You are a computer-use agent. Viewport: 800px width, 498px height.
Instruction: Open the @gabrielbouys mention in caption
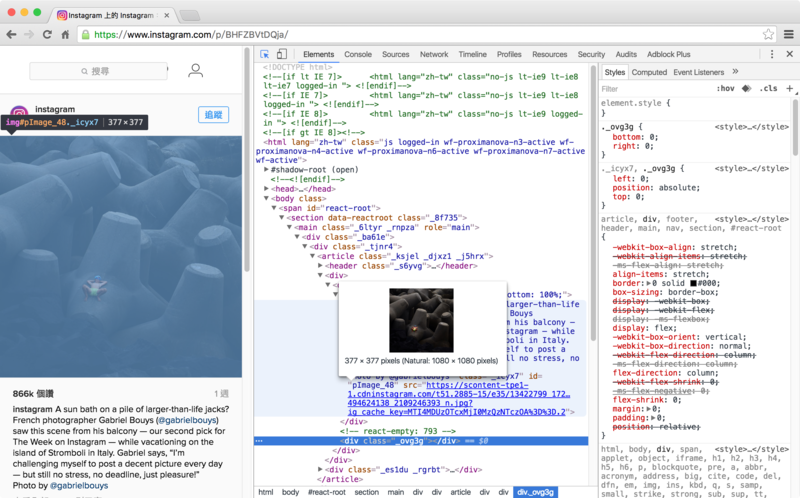click(x=188, y=420)
